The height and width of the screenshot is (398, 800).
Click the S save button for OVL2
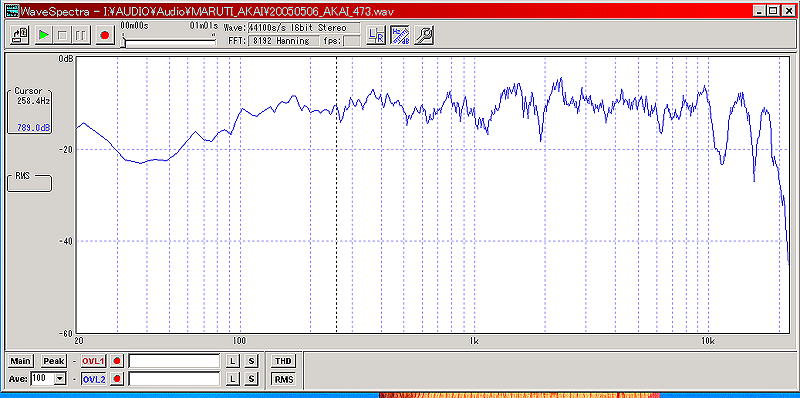pyautogui.click(x=251, y=379)
